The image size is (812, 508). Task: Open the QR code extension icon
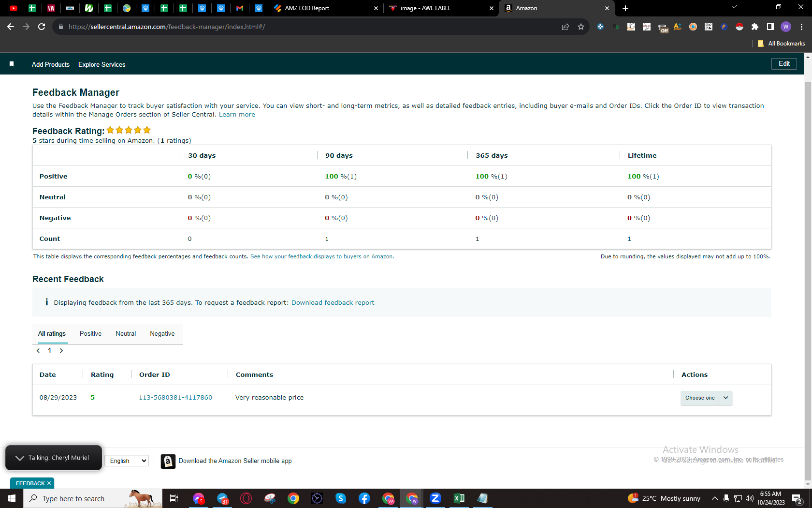[x=709, y=27]
